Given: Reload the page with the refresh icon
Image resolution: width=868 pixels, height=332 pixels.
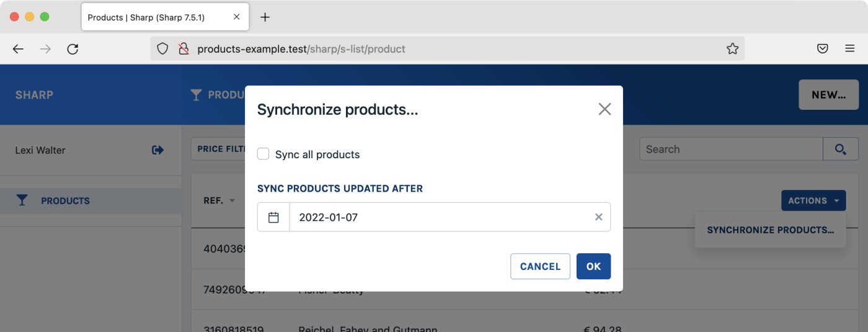Looking at the screenshot, I should (x=73, y=49).
